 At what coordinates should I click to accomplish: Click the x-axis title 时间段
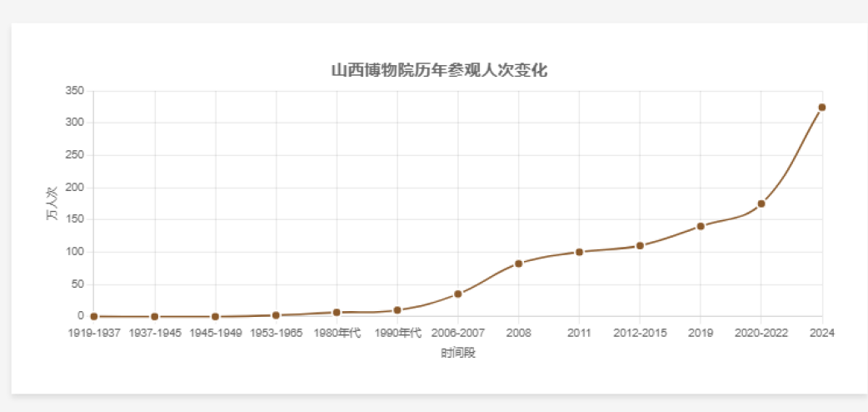tap(458, 353)
